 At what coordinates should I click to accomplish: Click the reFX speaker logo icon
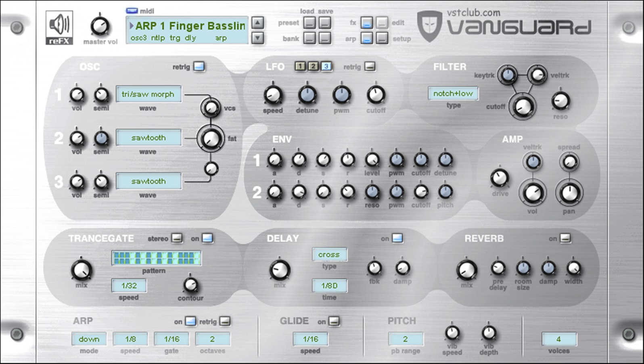59,28
